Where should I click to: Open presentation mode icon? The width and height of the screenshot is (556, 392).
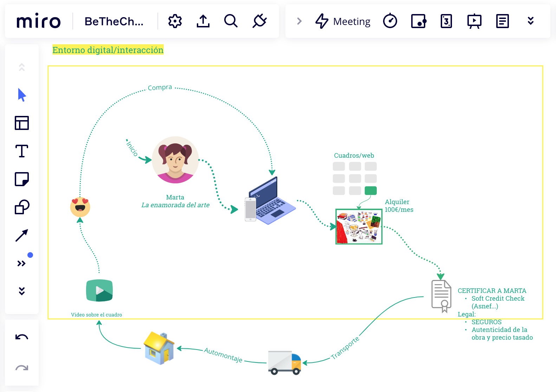point(474,21)
